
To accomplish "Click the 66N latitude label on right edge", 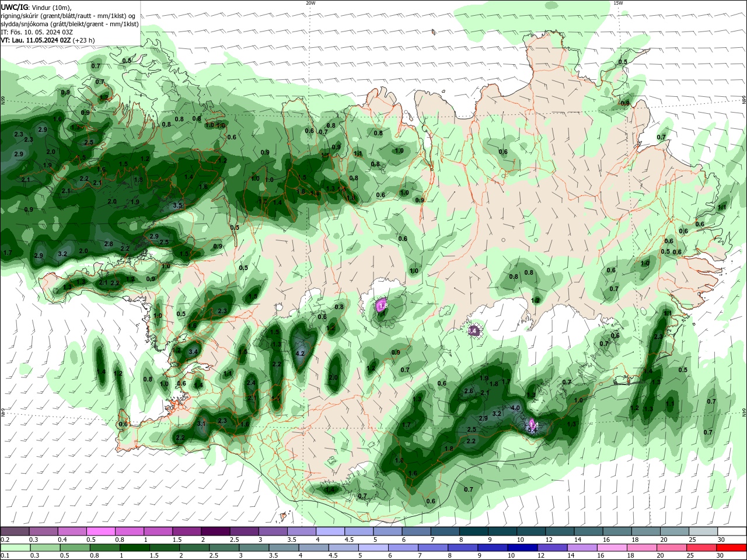I will pos(744,100).
